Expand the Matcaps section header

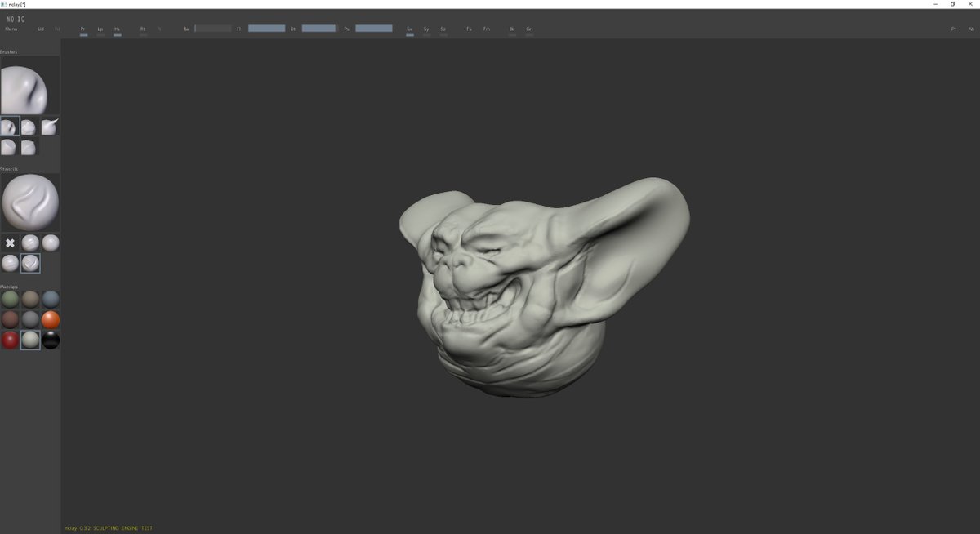click(10, 286)
